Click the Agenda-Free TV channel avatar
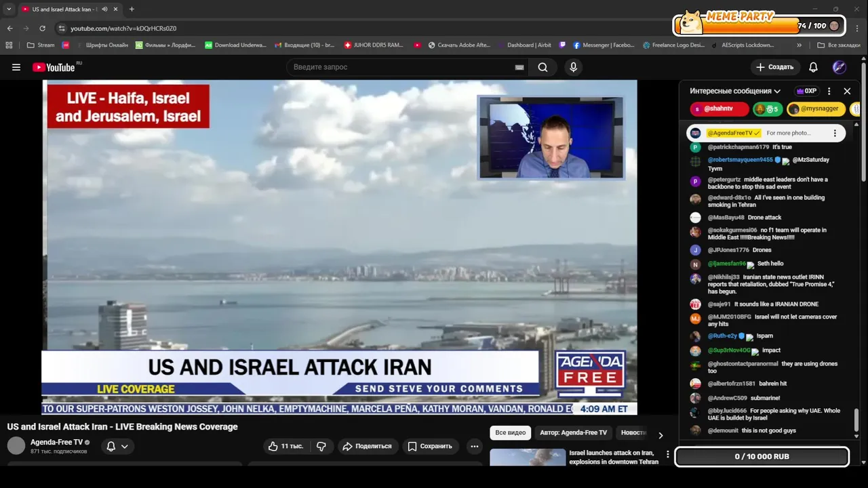The height and width of the screenshot is (488, 868). (x=16, y=445)
